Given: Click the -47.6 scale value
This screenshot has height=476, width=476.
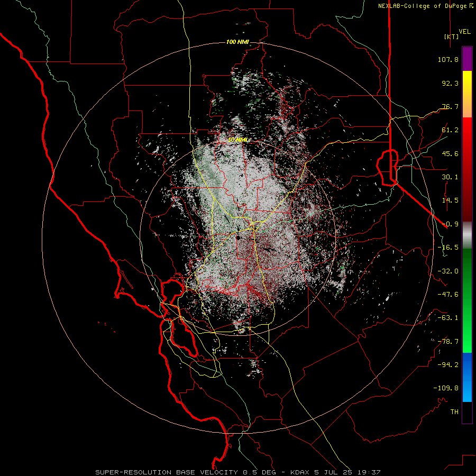Looking at the screenshot, I should [x=448, y=295].
